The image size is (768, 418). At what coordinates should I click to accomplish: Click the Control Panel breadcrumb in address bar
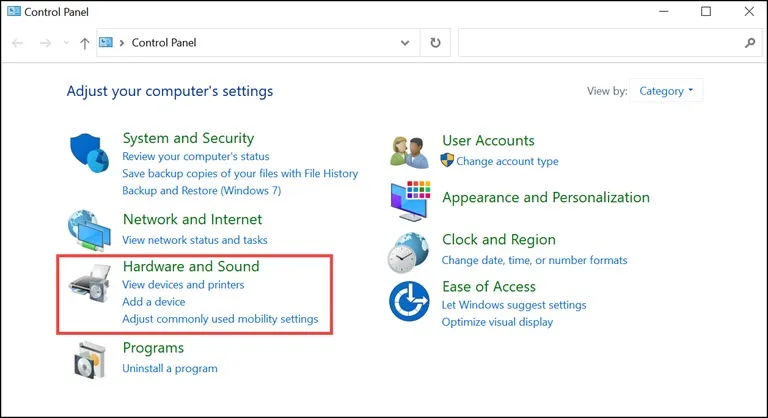pos(164,43)
